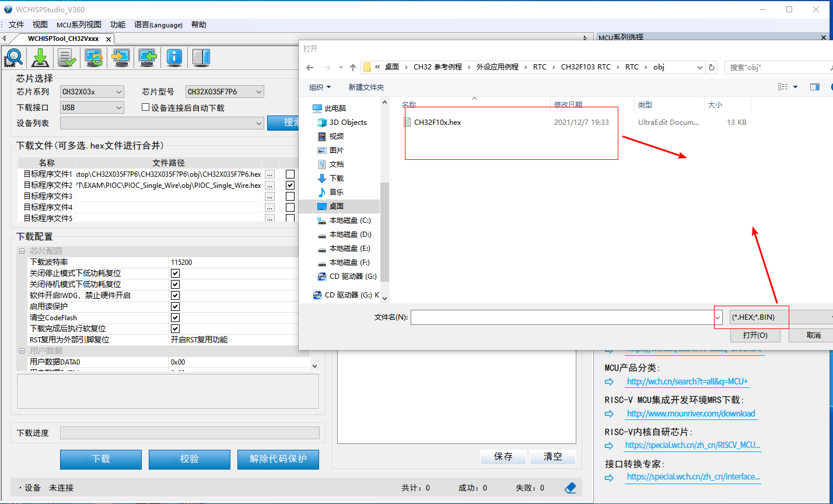
Task: Click the 解除代码保护 button
Action: pos(278,460)
